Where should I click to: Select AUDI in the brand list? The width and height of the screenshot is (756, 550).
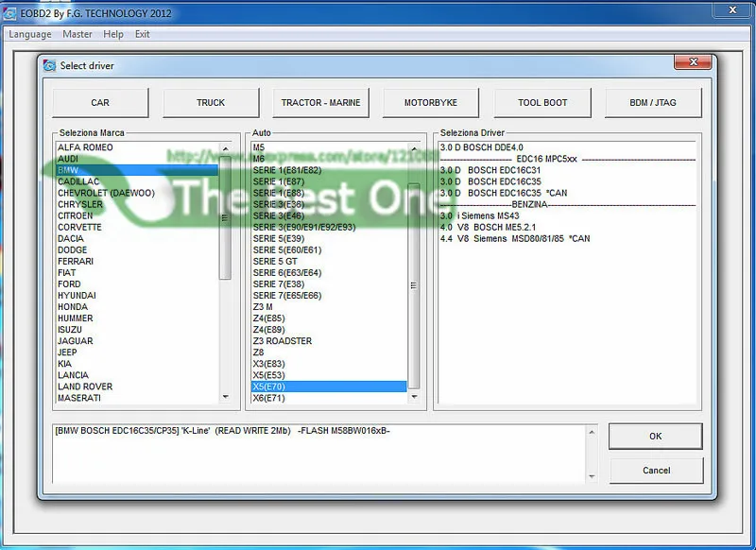point(137,159)
